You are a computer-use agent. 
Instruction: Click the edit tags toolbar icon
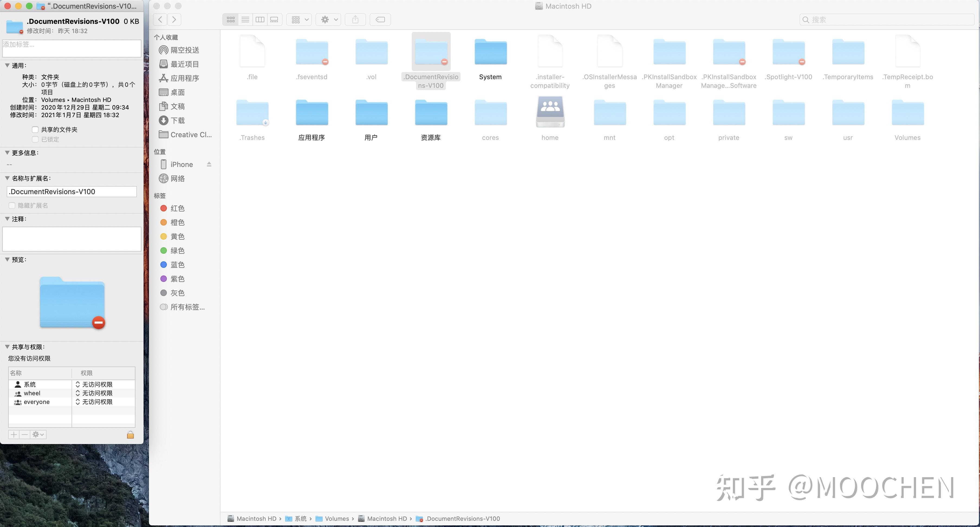(380, 20)
